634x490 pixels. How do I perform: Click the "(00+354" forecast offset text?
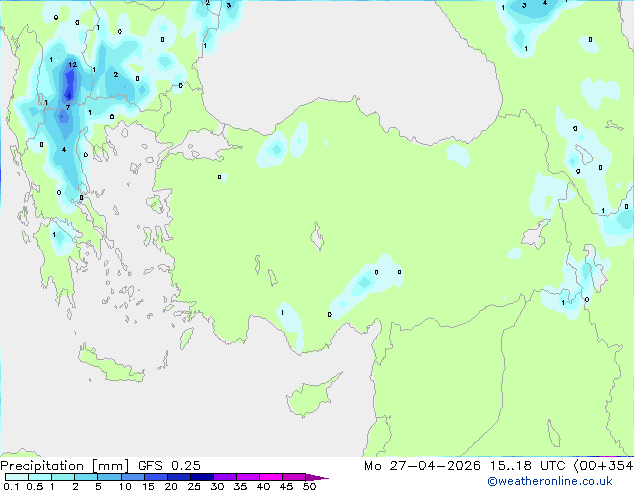(604, 466)
